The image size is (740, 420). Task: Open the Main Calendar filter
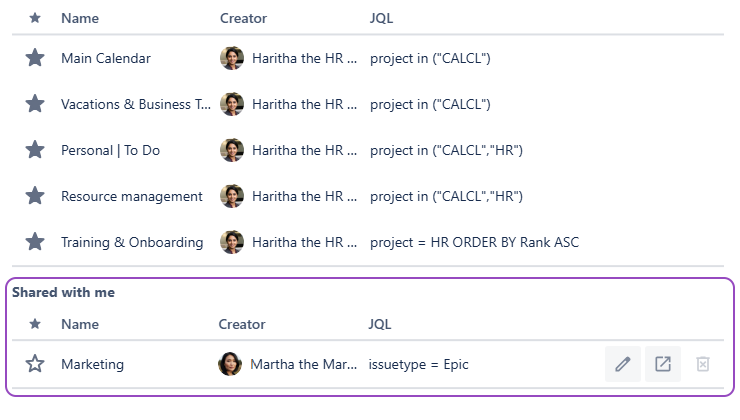click(x=106, y=58)
